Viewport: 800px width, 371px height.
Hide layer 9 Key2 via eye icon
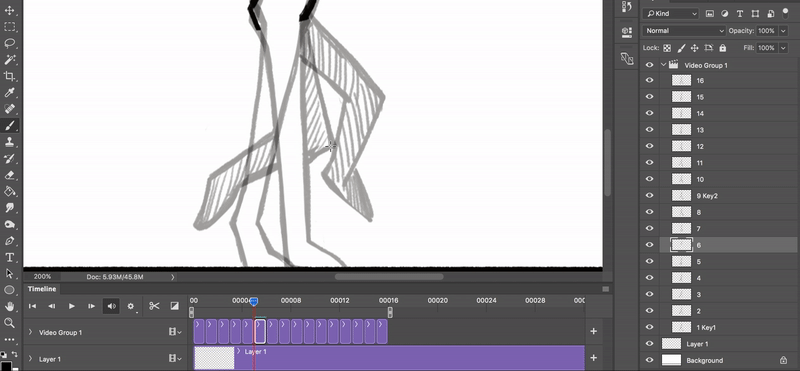pos(649,195)
